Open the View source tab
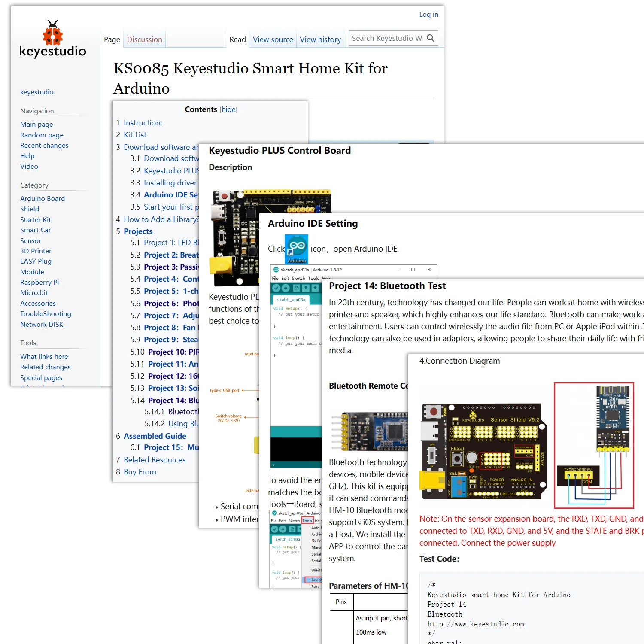 click(273, 39)
